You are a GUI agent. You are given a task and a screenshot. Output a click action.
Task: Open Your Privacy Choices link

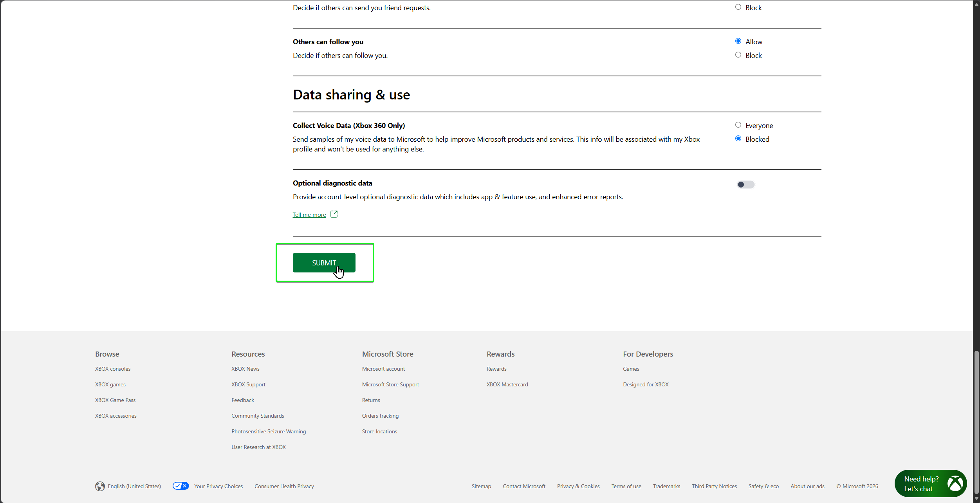[218, 486]
